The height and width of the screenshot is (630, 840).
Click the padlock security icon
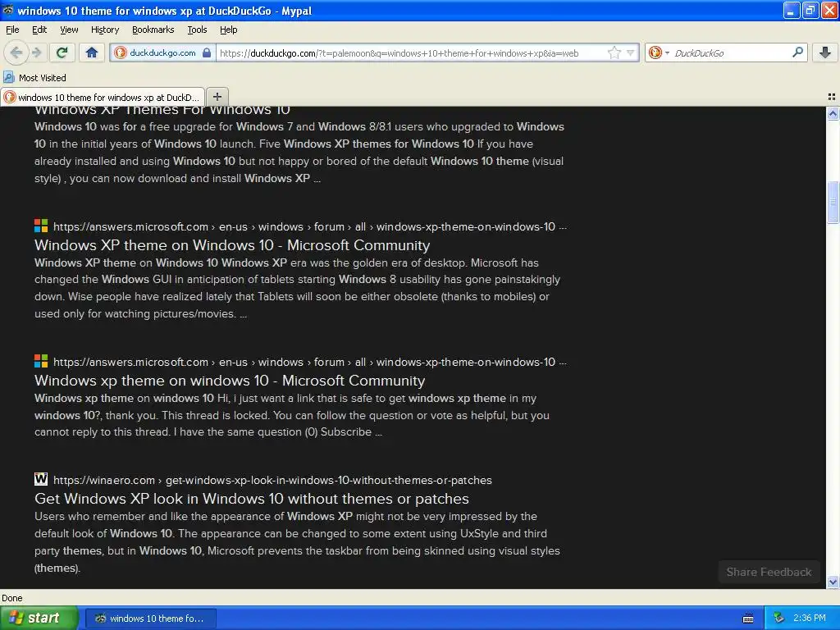(207, 52)
